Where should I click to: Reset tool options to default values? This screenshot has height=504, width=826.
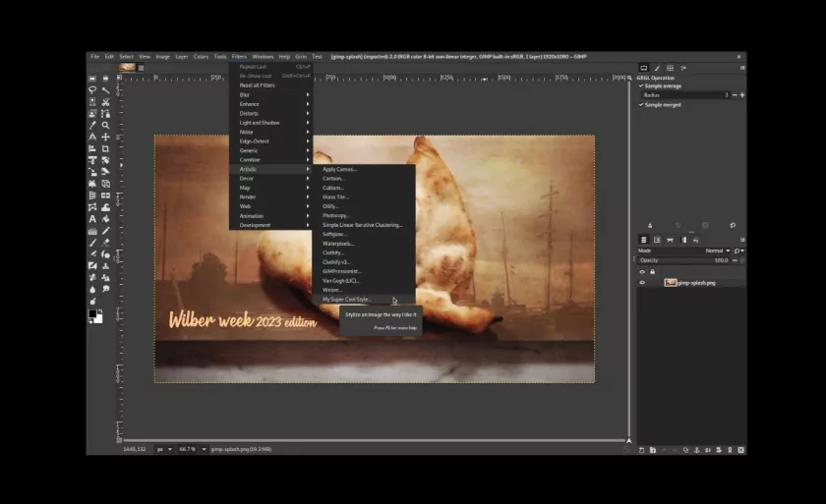tap(733, 225)
